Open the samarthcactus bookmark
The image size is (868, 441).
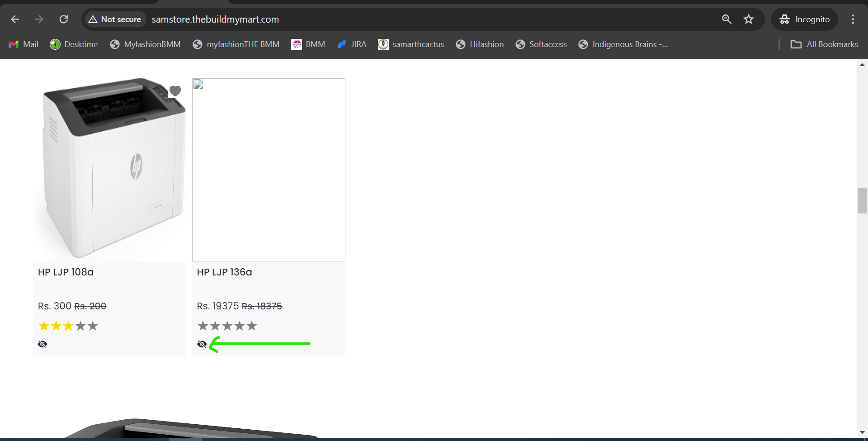pyautogui.click(x=411, y=44)
